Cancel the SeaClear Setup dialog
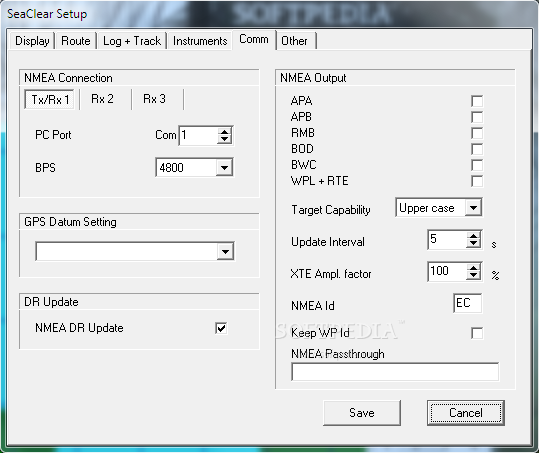 point(466,412)
